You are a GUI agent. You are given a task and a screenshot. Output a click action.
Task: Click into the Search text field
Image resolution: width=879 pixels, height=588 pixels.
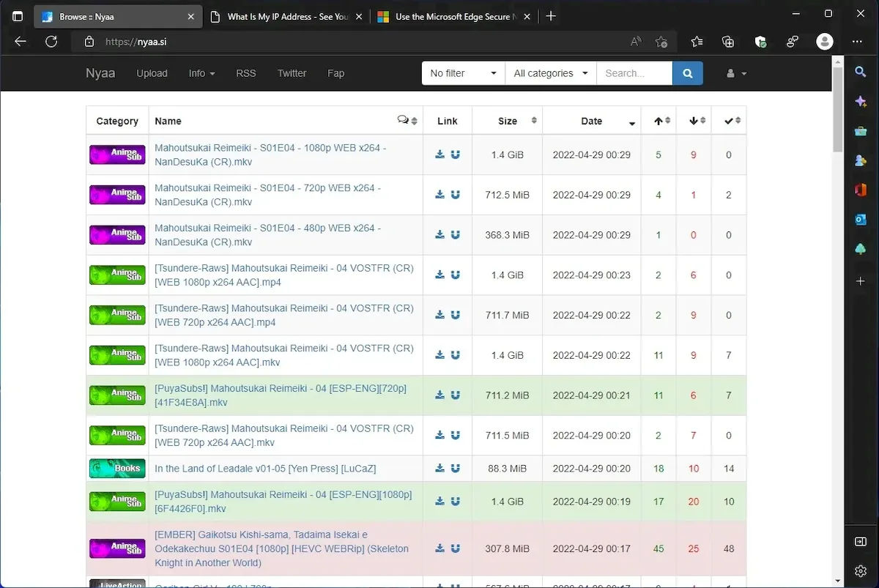pos(634,73)
